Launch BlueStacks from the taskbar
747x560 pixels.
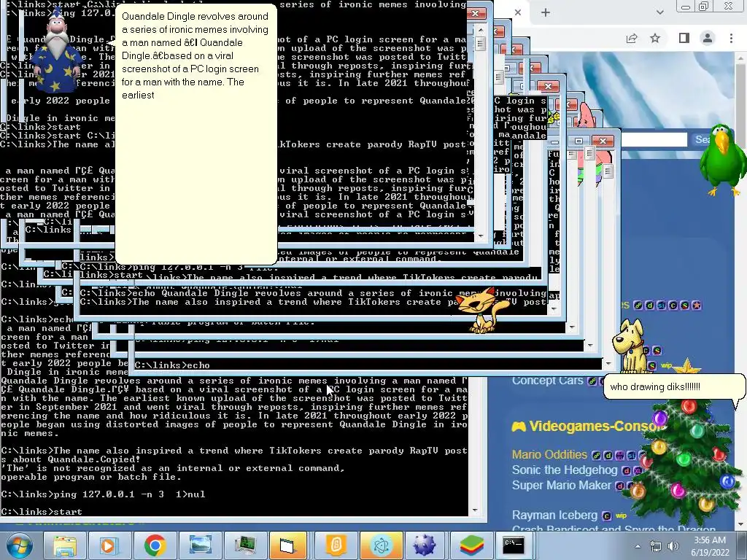[472, 545]
